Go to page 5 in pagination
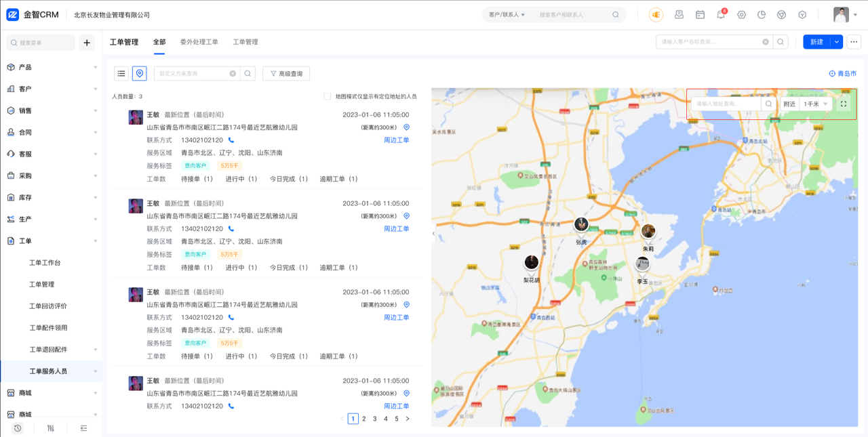This screenshot has width=868, height=437. [x=397, y=419]
